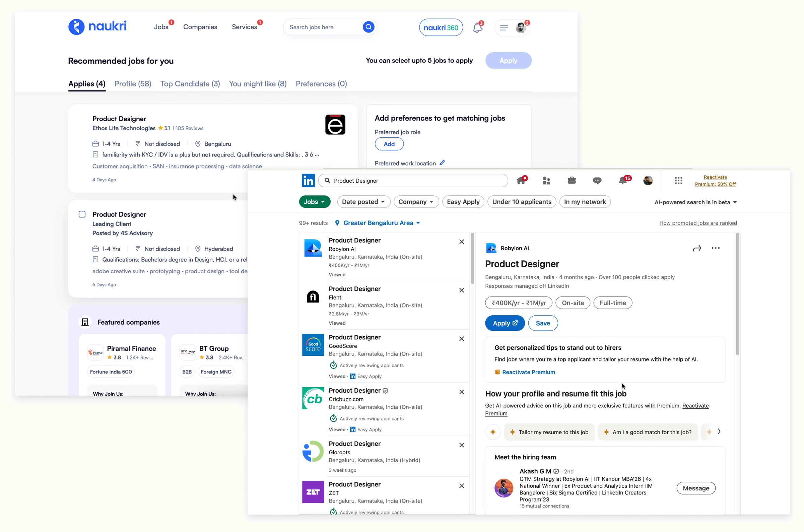Screen dimensions: 804x532
Task: Click the Naukri logo
Action: tap(97, 26)
